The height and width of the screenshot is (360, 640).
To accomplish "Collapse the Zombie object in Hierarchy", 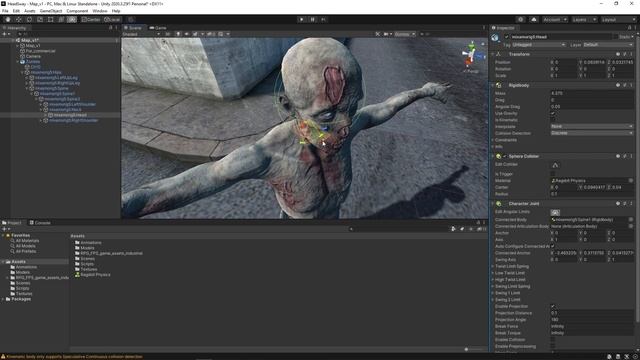I will pyautogui.click(x=18, y=62).
